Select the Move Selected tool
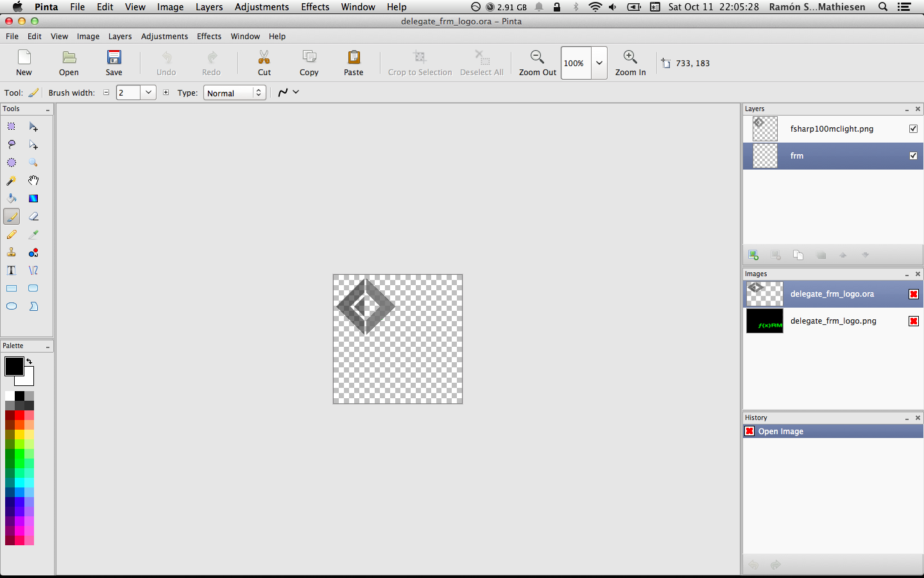This screenshot has width=924, height=578. pos(33,127)
